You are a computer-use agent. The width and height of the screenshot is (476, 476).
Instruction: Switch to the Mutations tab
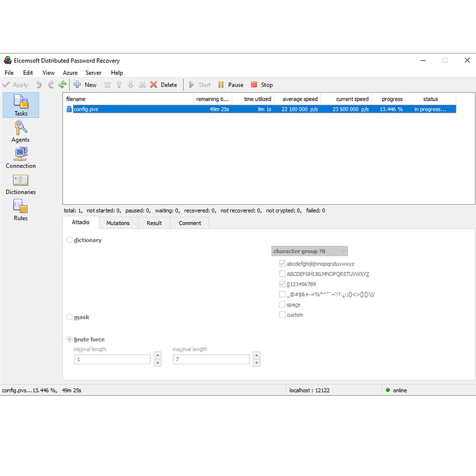click(118, 223)
